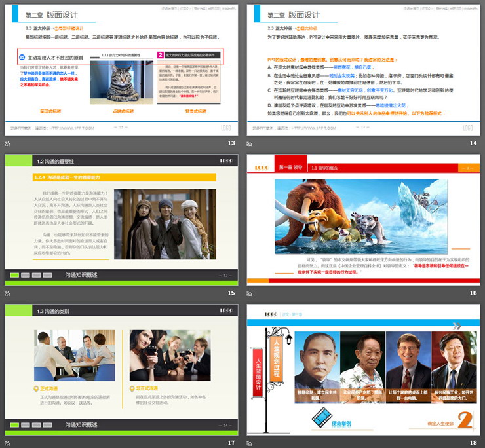Click the '确定人生使命' text in slide 18

440,424
